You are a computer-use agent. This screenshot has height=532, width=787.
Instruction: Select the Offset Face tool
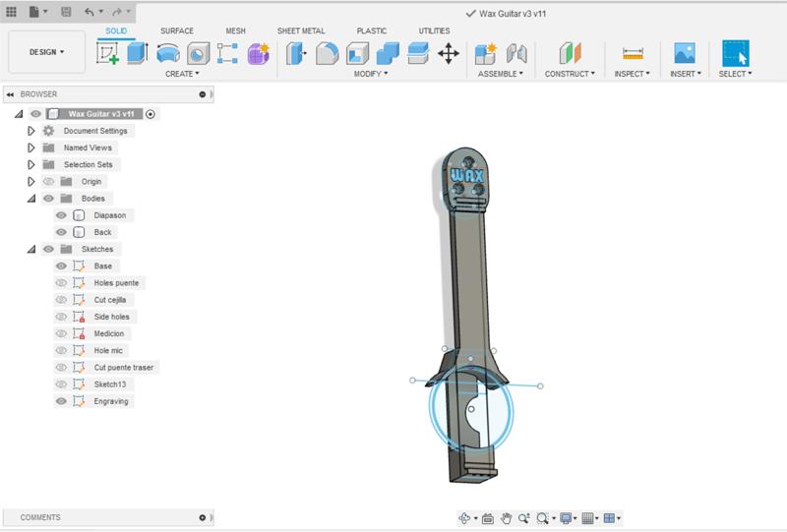point(418,53)
